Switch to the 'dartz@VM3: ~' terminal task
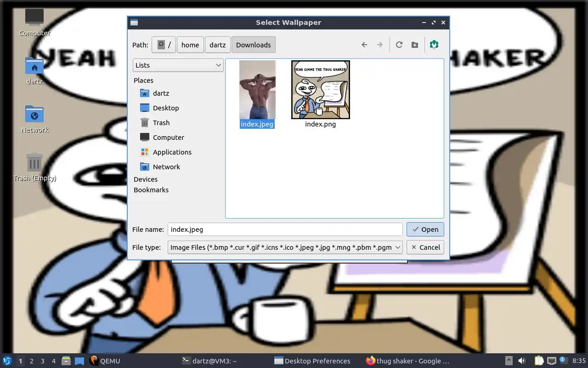Image resolution: width=588 pixels, height=368 pixels. point(209,361)
